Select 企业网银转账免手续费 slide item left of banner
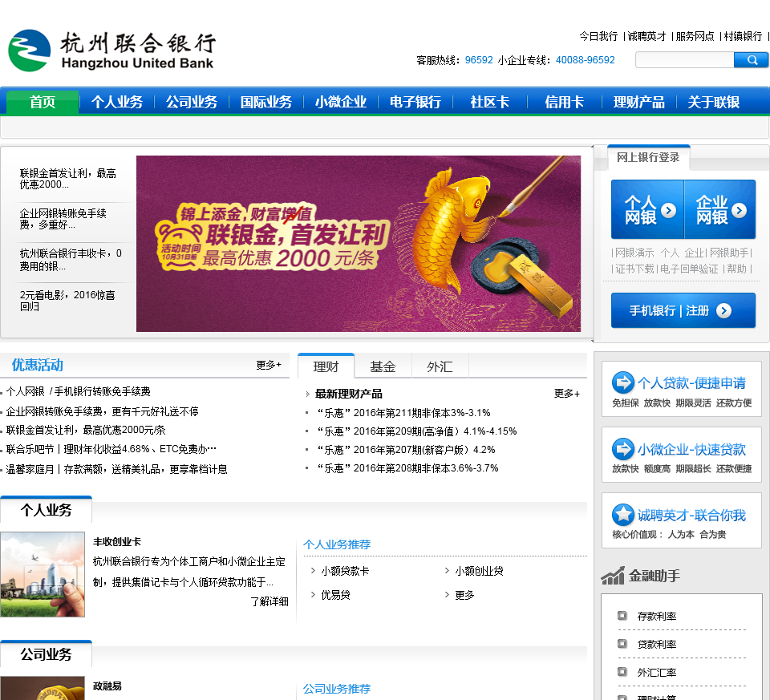The height and width of the screenshot is (700, 770). point(63,219)
